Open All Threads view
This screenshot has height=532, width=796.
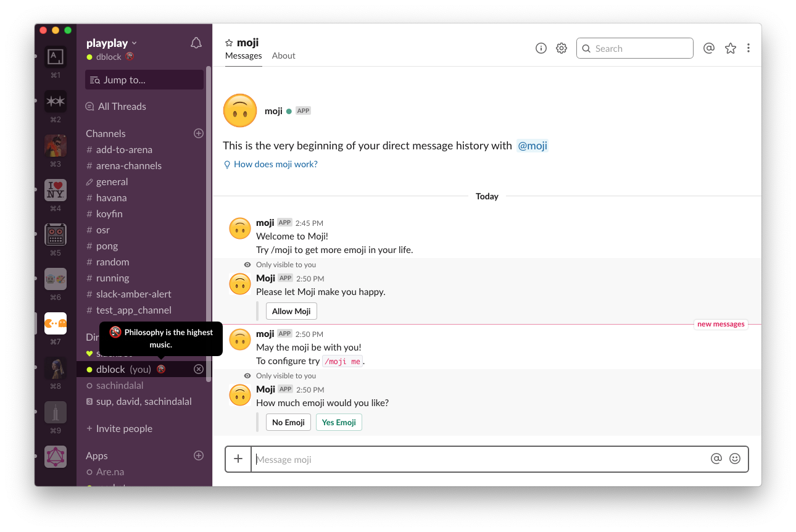pos(116,106)
